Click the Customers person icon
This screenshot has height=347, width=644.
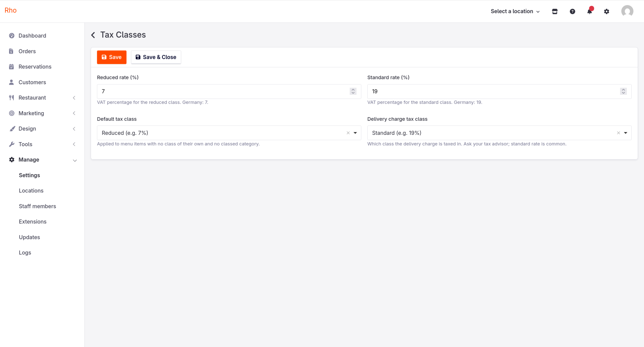[x=11, y=82]
